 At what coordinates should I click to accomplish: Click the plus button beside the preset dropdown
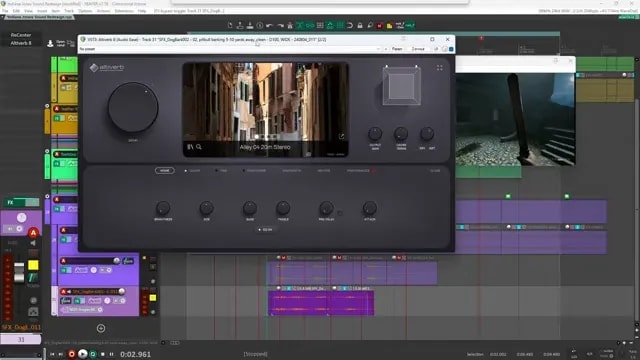click(386, 49)
